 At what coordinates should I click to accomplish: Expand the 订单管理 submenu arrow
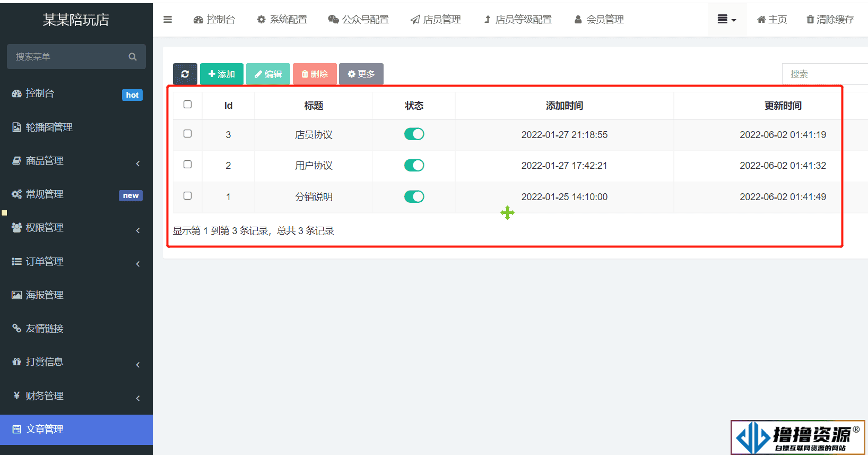(138, 264)
